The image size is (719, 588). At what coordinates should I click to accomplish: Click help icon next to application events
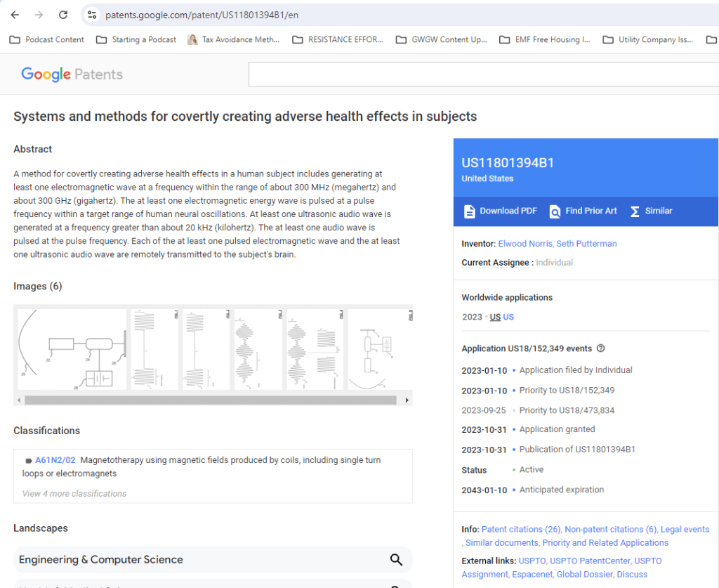pyautogui.click(x=600, y=348)
